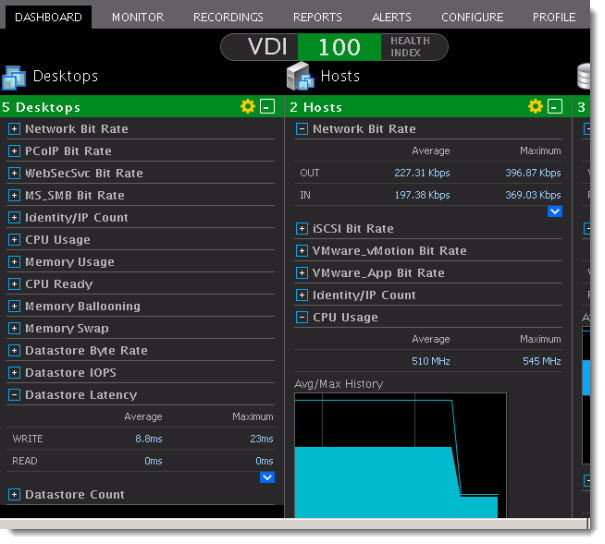Expand Datastore Count section
605x544 pixels.
pyautogui.click(x=14, y=495)
